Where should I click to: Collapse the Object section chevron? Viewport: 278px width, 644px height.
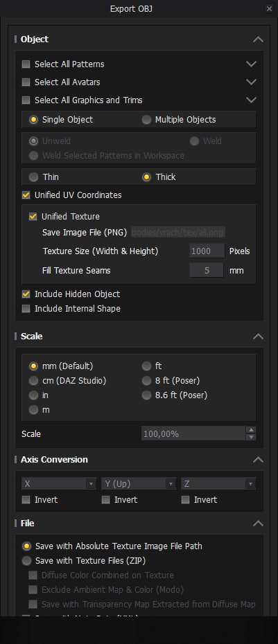point(258,39)
